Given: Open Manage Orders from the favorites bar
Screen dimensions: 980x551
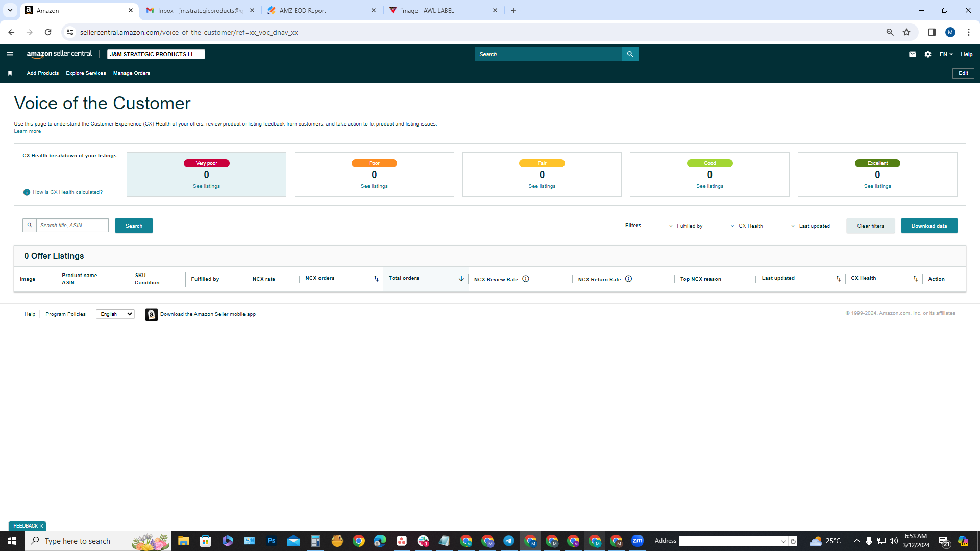Looking at the screenshot, I should (132, 73).
